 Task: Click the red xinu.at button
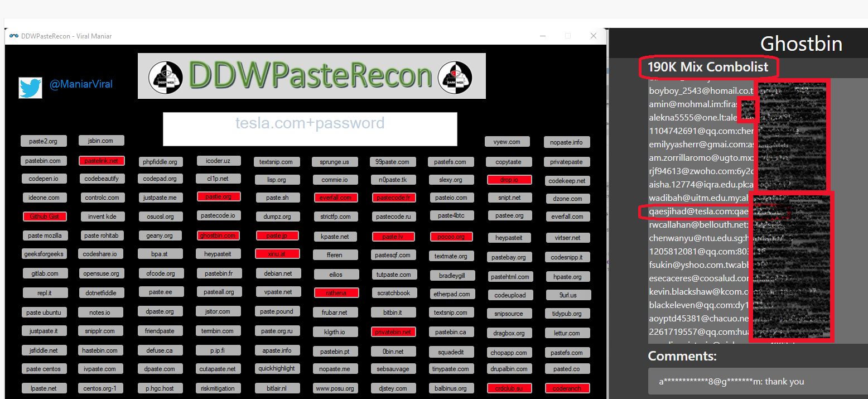coord(277,254)
